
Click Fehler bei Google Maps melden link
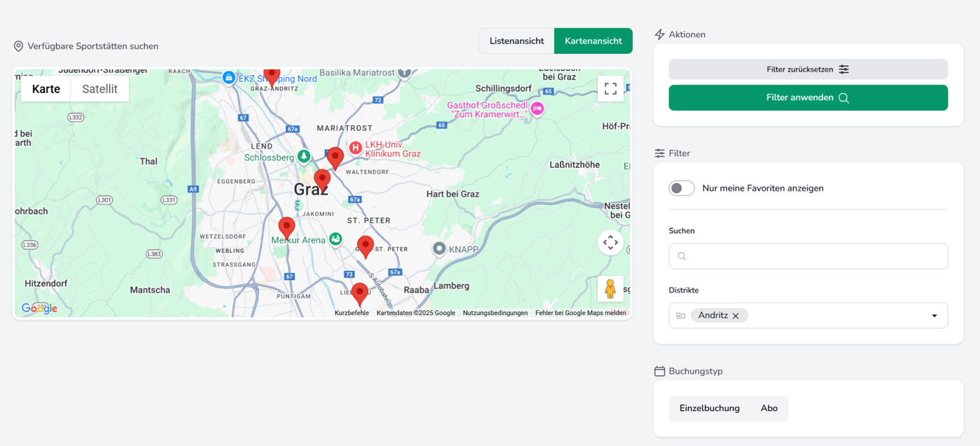581,313
